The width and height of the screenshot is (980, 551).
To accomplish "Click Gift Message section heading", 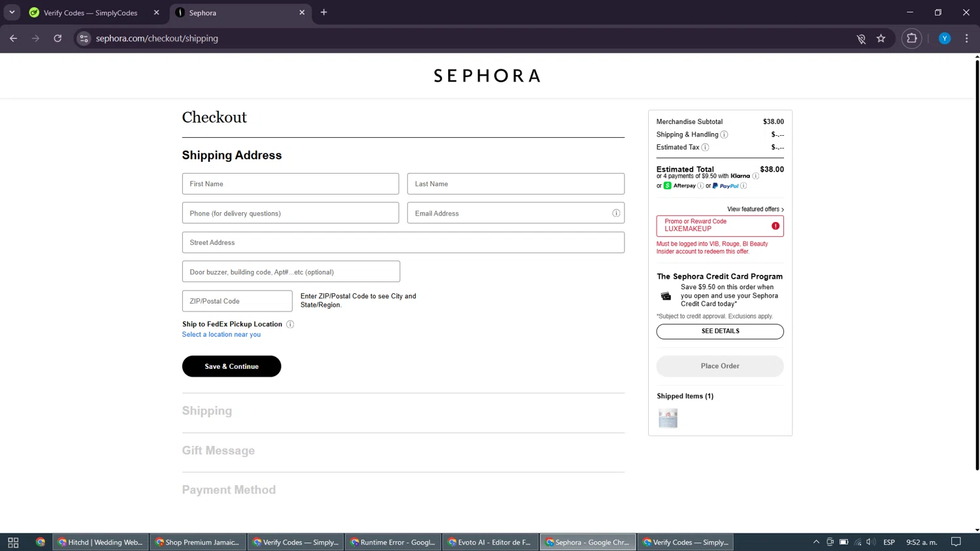I will pyautogui.click(x=218, y=450).
